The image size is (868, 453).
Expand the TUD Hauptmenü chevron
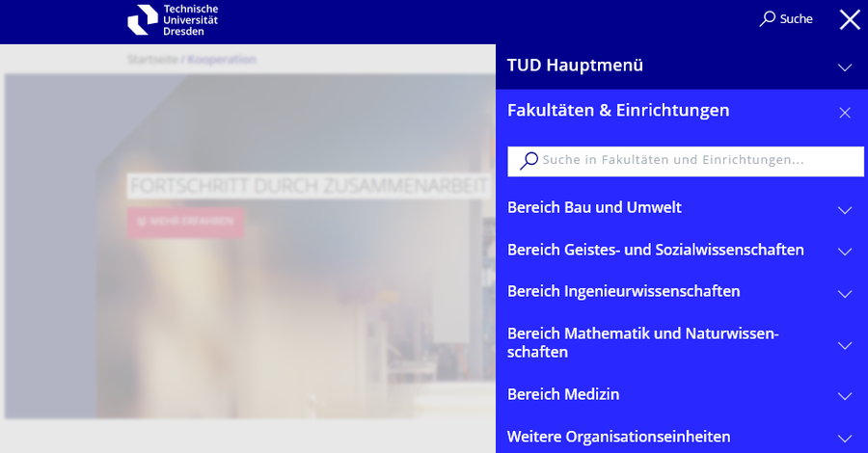coord(845,67)
